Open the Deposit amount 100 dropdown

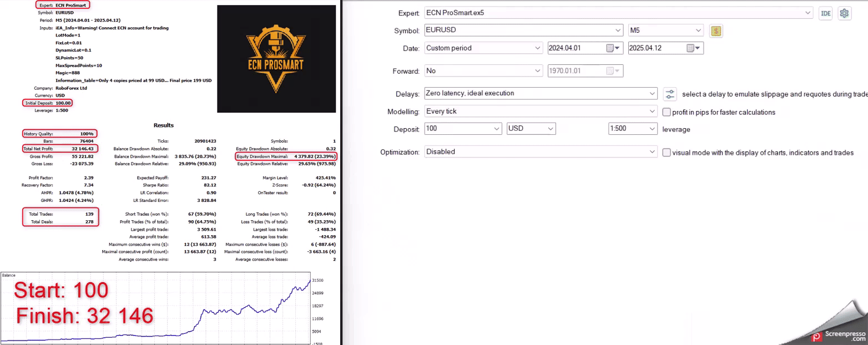[x=497, y=129]
